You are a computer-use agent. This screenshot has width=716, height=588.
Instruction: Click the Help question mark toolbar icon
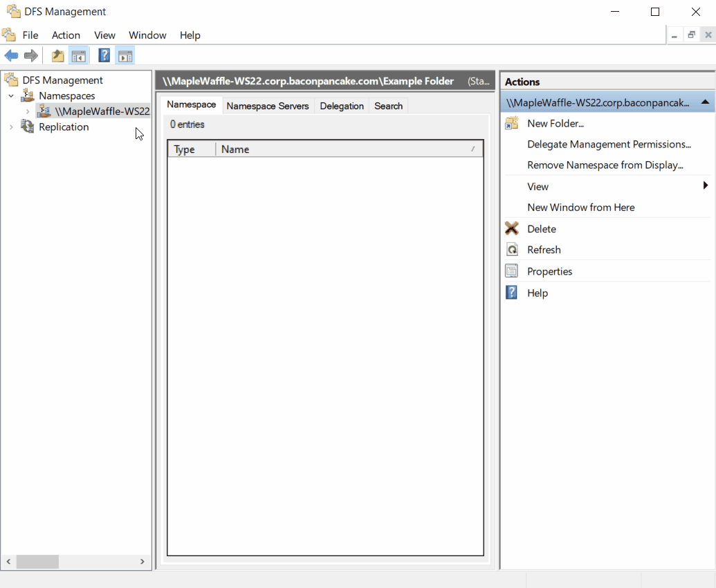tap(104, 55)
